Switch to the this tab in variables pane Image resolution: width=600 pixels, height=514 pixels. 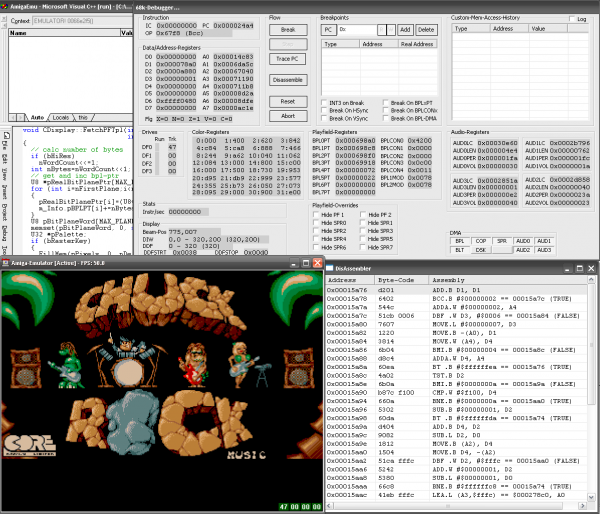(x=83, y=117)
